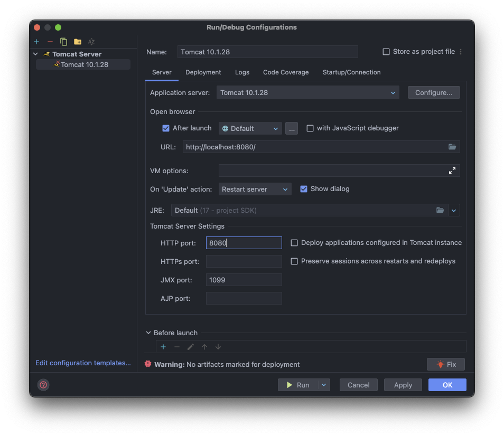
Task: Remove the Before launch task
Action: [x=177, y=347]
